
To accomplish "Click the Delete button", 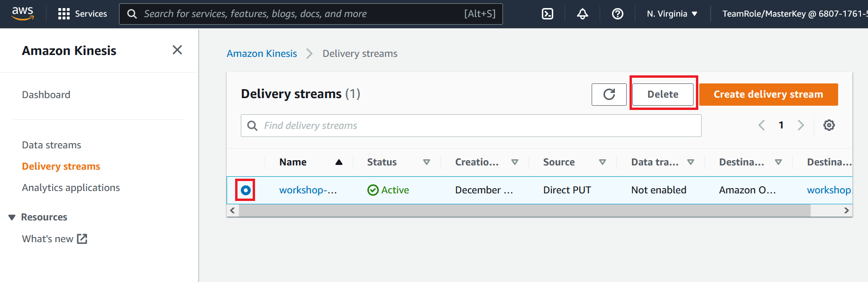I will [663, 94].
